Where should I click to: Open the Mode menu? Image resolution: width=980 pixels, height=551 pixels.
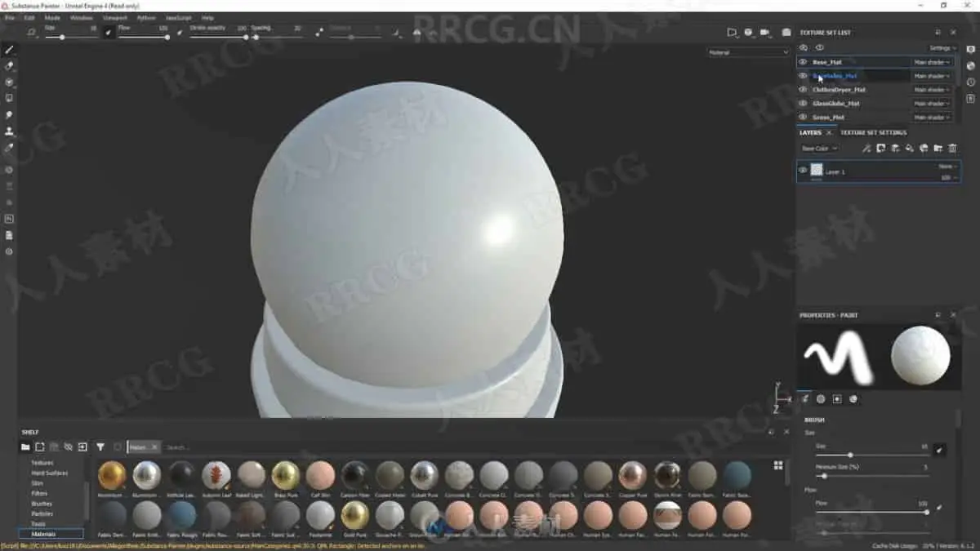click(x=52, y=17)
